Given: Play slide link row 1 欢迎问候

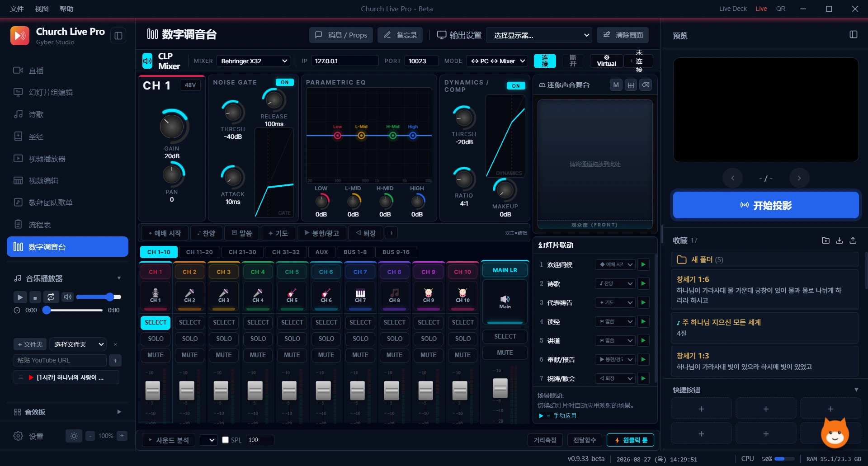Looking at the screenshot, I should tap(643, 264).
